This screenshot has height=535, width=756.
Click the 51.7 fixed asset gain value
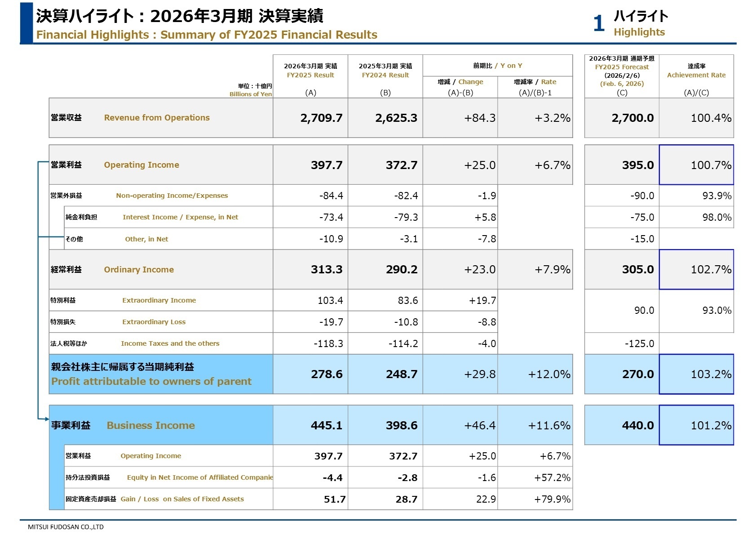point(335,499)
